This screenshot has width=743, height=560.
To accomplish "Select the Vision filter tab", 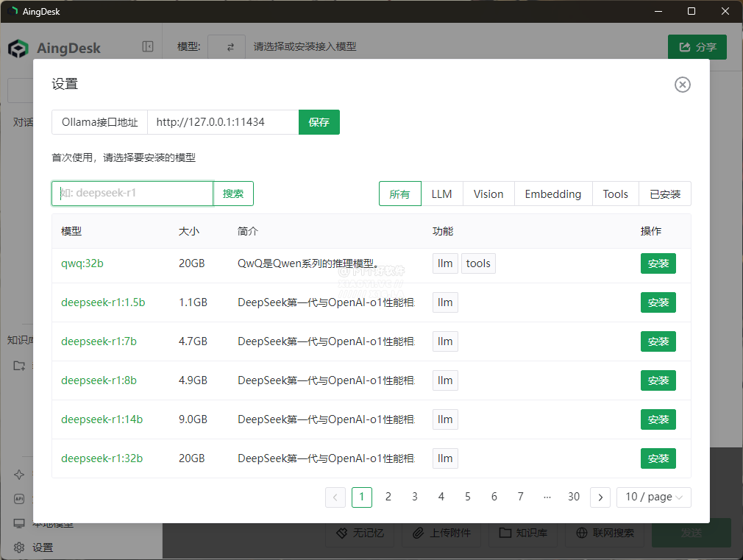I will point(488,194).
